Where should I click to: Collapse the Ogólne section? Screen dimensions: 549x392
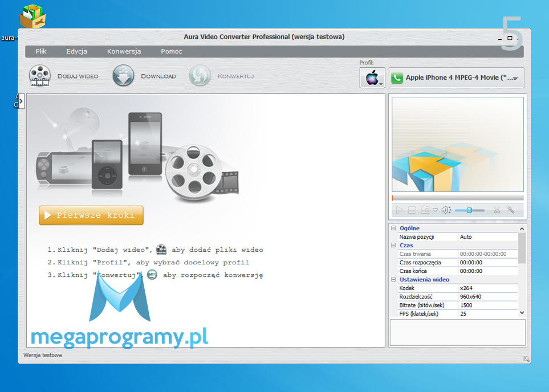coord(393,228)
